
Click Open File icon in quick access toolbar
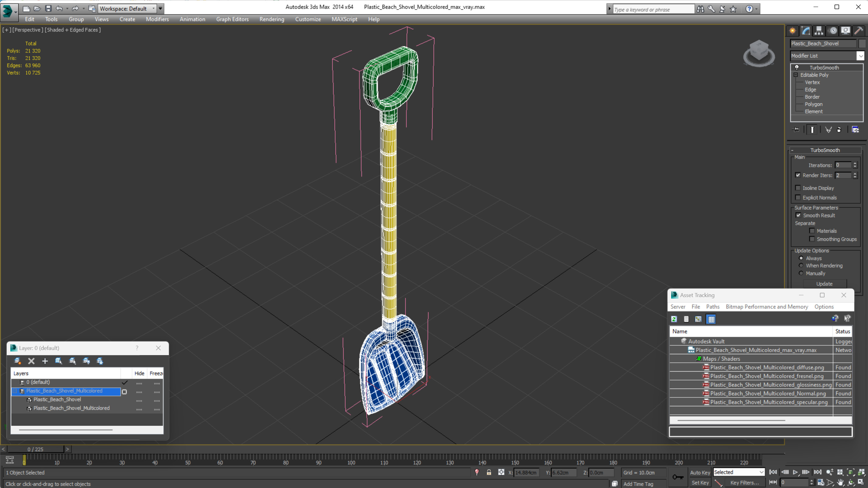click(37, 9)
